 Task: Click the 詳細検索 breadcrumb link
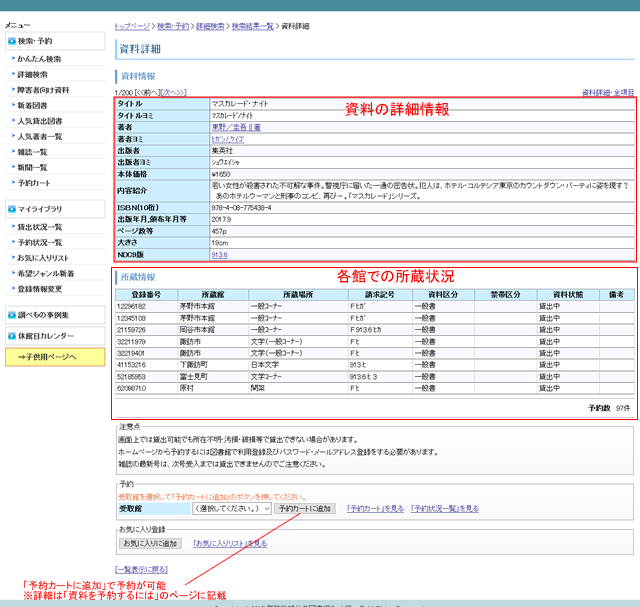[210, 26]
